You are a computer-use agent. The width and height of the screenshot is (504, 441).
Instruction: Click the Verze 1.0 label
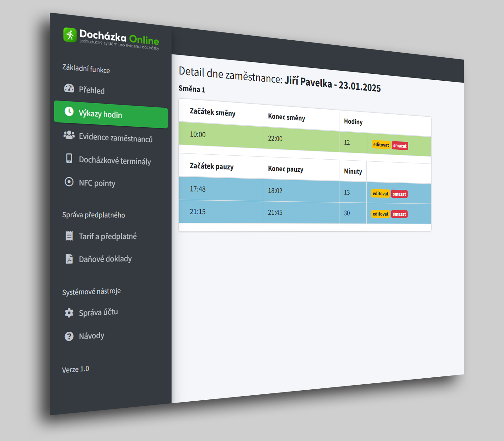(76, 369)
